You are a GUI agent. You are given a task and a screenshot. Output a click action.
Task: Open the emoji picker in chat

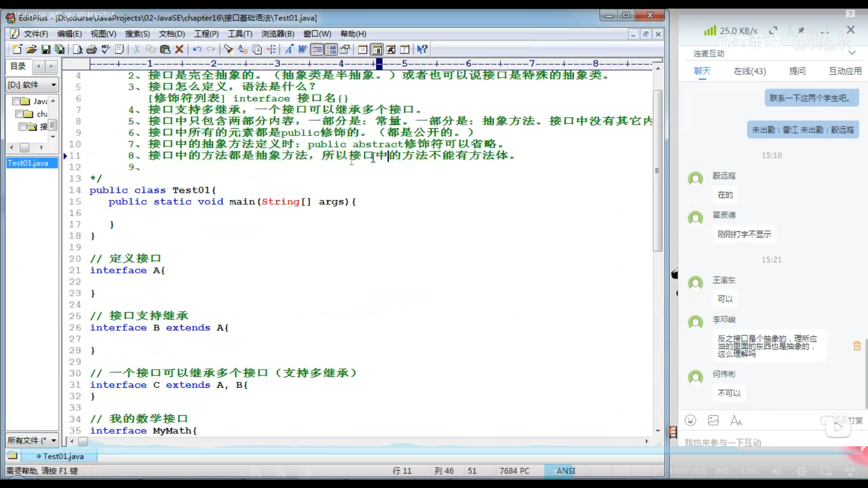pos(690,421)
